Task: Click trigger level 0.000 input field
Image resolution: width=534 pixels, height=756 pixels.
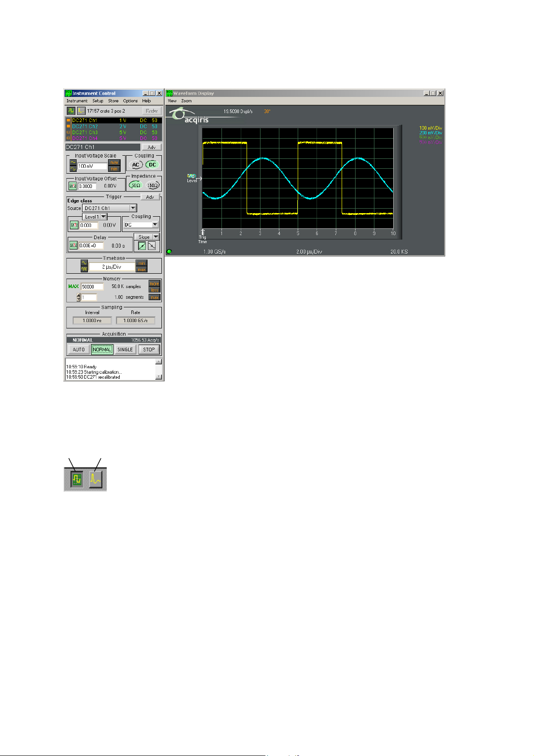Action: point(89,225)
